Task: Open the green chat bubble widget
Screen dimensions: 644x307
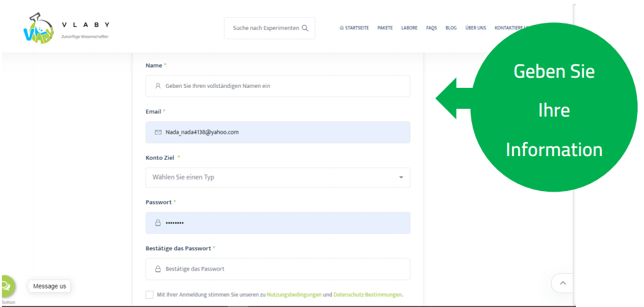Action: pos(6,286)
